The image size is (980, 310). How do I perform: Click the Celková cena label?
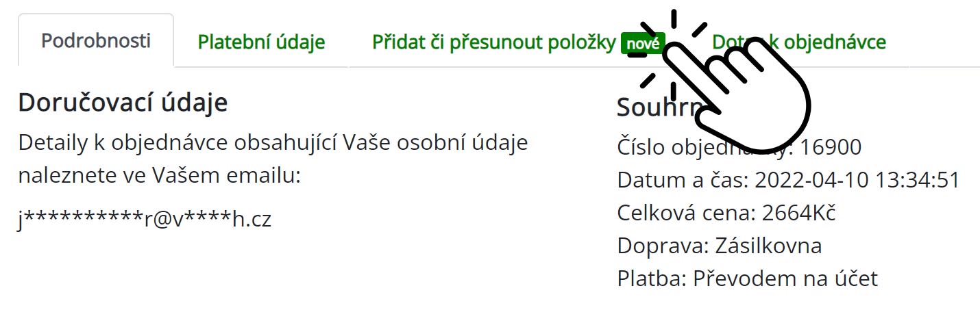[x=686, y=214]
